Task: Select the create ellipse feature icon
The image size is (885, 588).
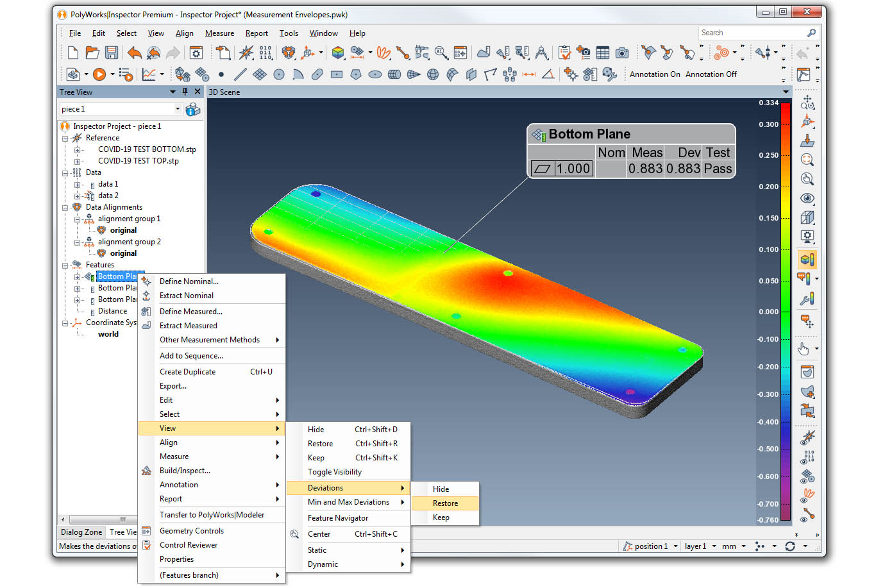Action: pos(375,74)
